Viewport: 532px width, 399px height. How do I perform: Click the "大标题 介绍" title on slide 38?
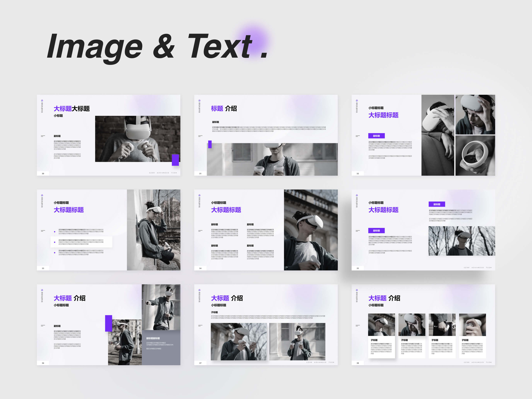pyautogui.click(x=384, y=298)
